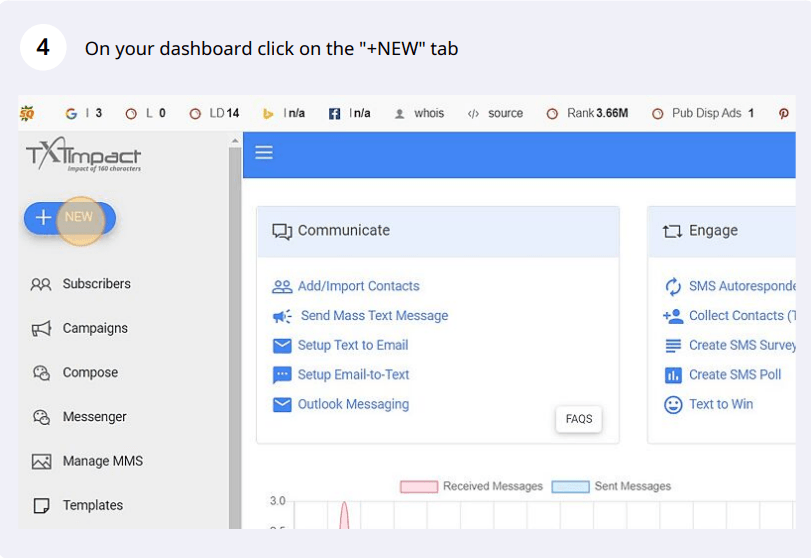Click the Pinterest icon in the SEO bar
Viewport: 811px width, 558px height.
(x=784, y=114)
